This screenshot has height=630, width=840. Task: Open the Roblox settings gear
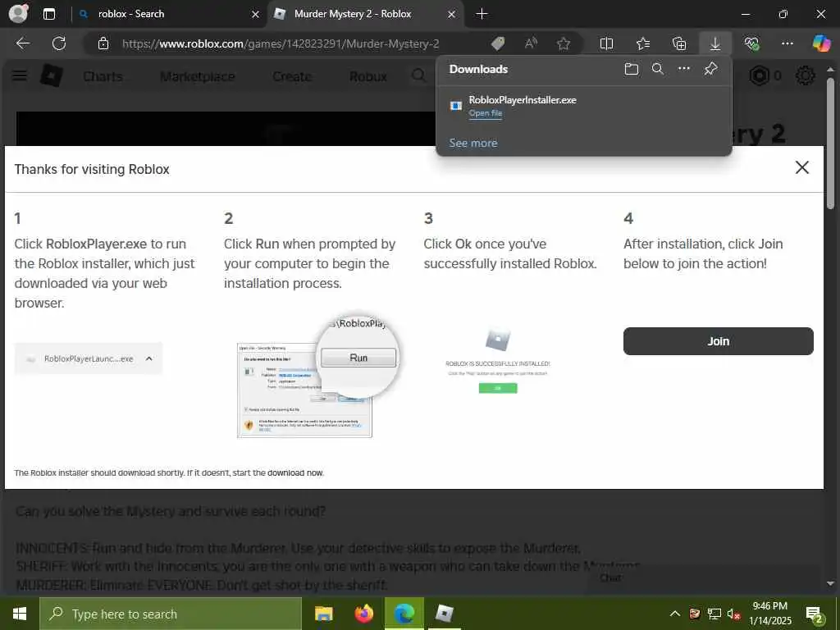[x=806, y=76]
